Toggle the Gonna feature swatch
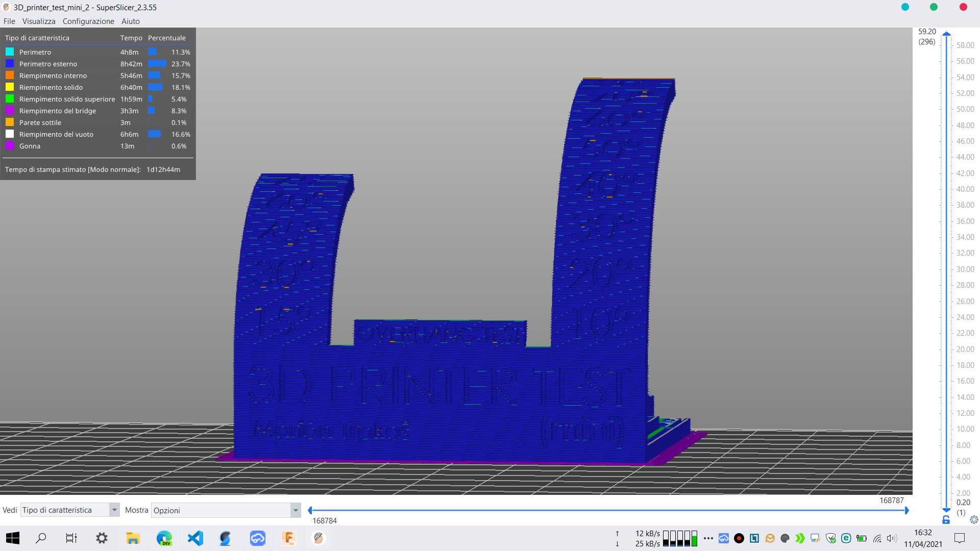 10,145
